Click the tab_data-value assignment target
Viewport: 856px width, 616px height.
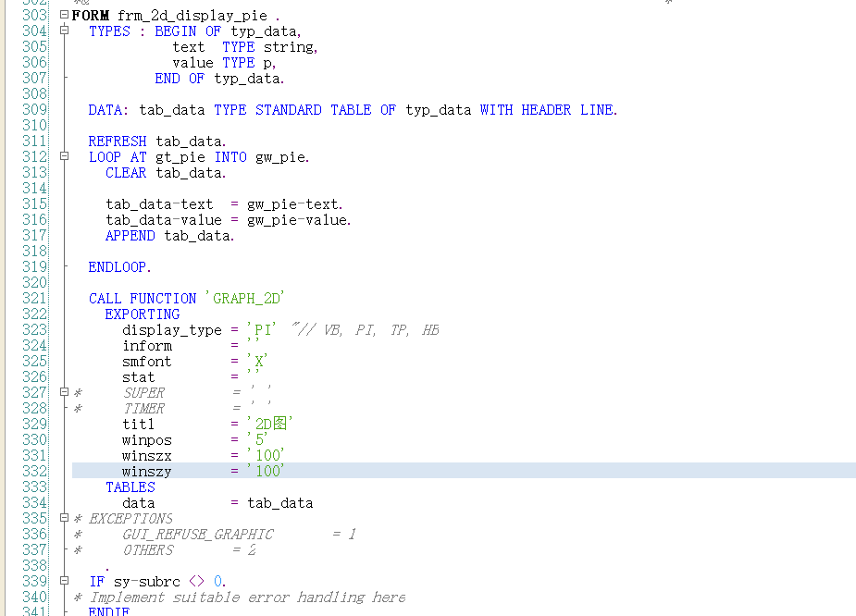coord(164,220)
